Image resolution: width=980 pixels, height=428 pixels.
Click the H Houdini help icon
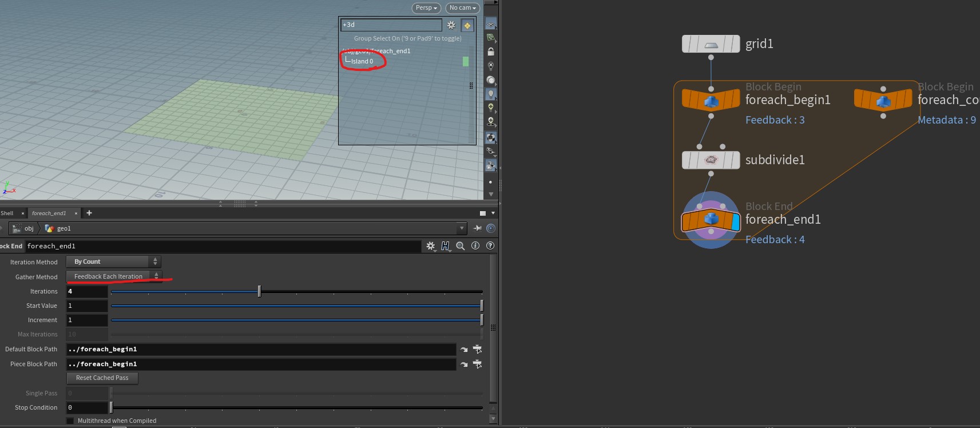[x=445, y=246]
